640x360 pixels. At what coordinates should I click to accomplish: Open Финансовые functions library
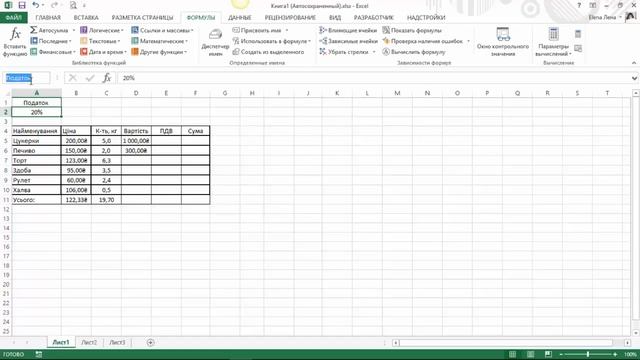pyautogui.click(x=53, y=52)
